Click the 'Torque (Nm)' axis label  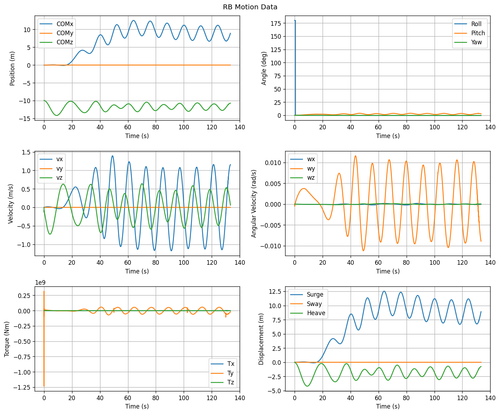click(7, 339)
